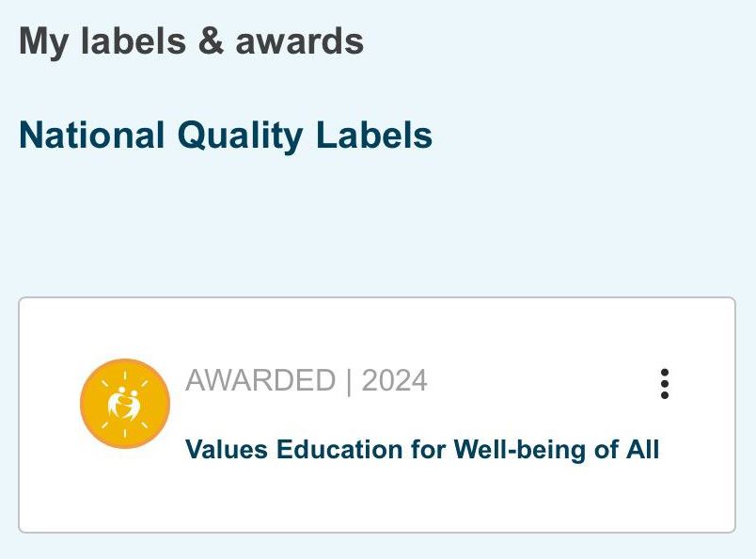Image resolution: width=756 pixels, height=559 pixels.
Task: Open the project title link in the card
Action: point(422,450)
